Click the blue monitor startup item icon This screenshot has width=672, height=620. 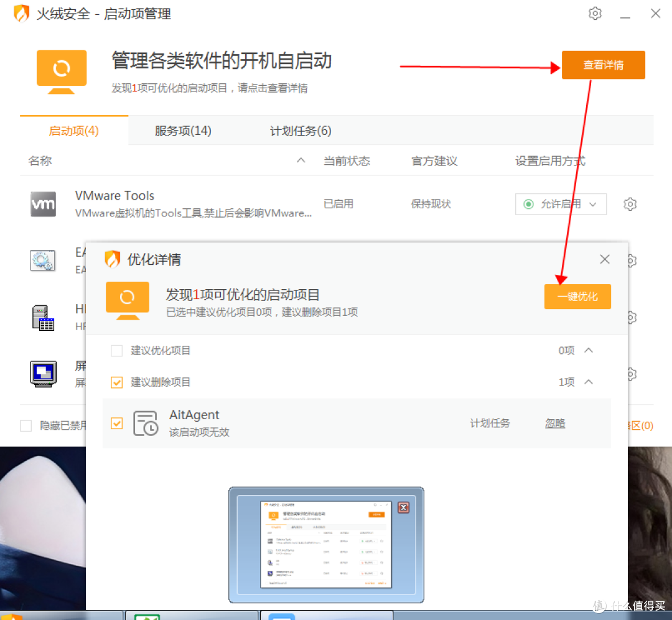tap(43, 374)
